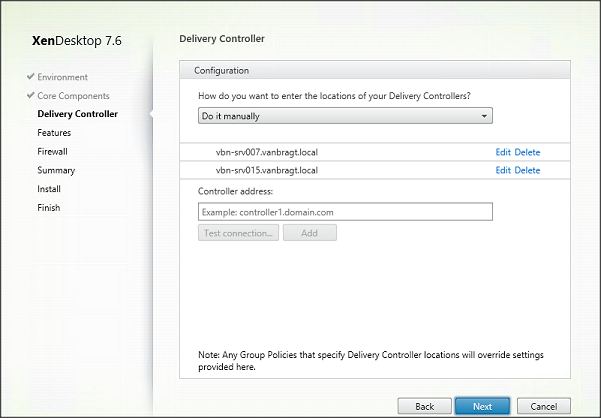Click the Add controller button
The width and height of the screenshot is (601, 418).
pos(310,233)
